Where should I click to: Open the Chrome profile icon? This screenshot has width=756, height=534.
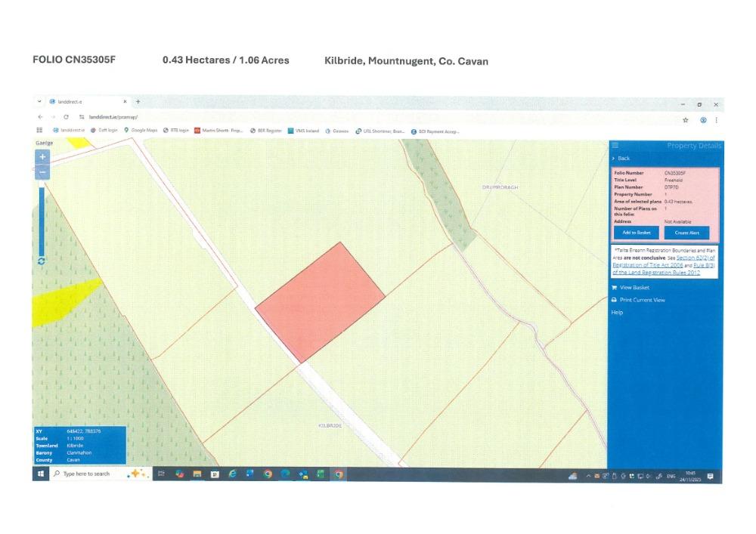click(703, 119)
